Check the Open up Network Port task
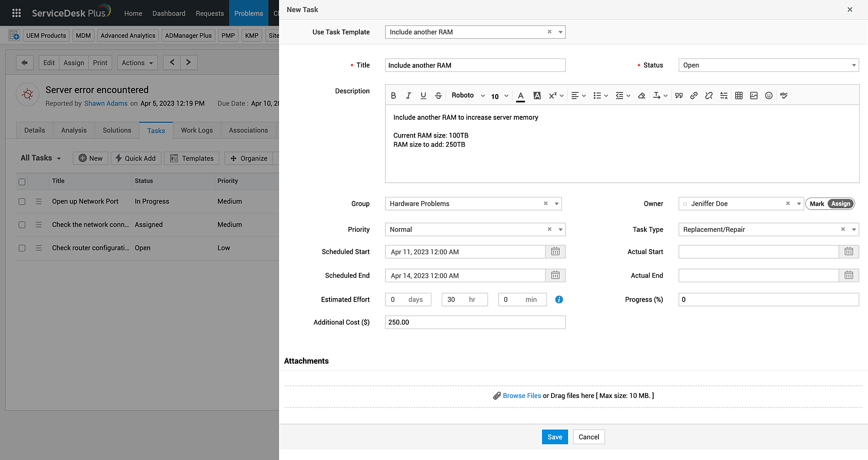 (x=22, y=202)
